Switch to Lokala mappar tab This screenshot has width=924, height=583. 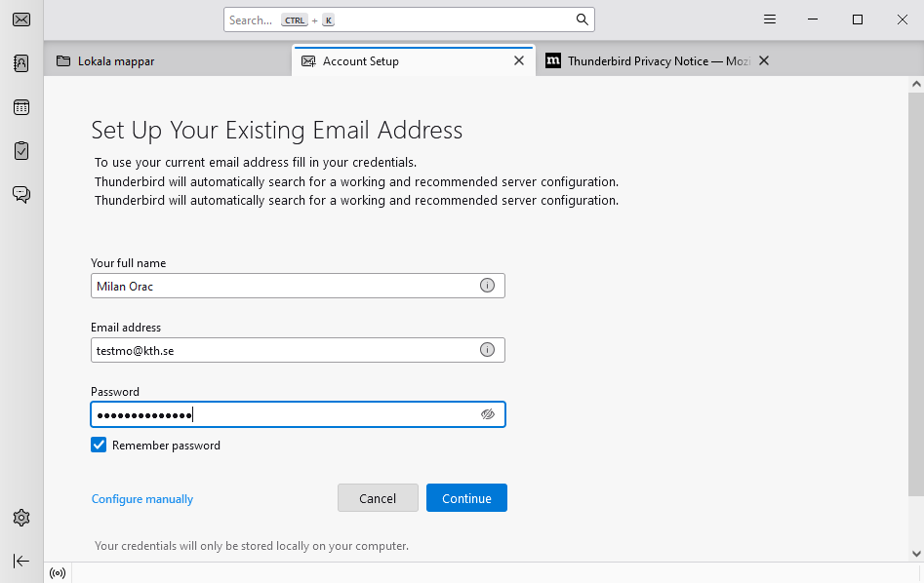(x=116, y=61)
